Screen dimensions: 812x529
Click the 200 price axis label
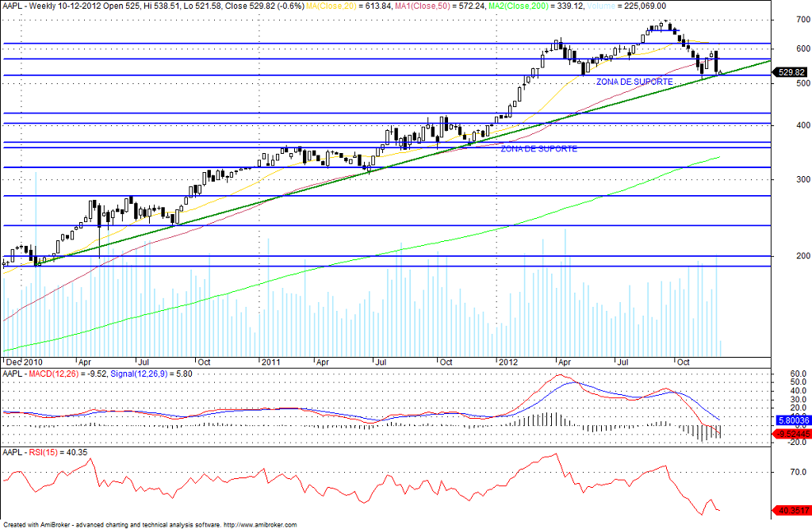804,256
